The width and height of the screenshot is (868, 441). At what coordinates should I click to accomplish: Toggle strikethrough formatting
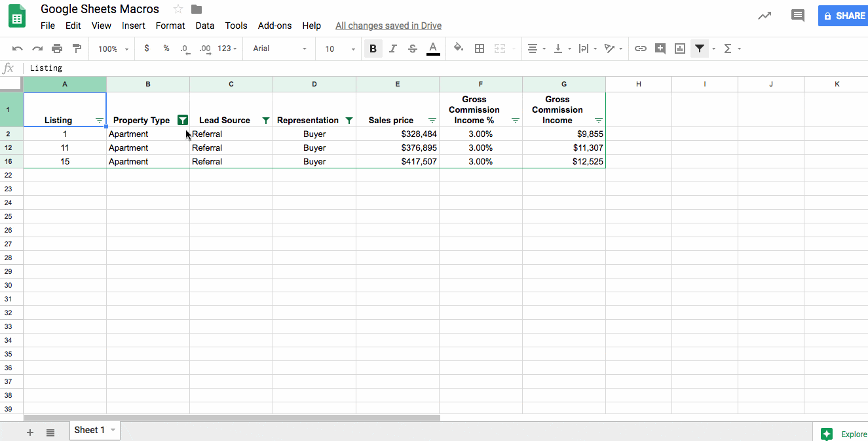[411, 48]
